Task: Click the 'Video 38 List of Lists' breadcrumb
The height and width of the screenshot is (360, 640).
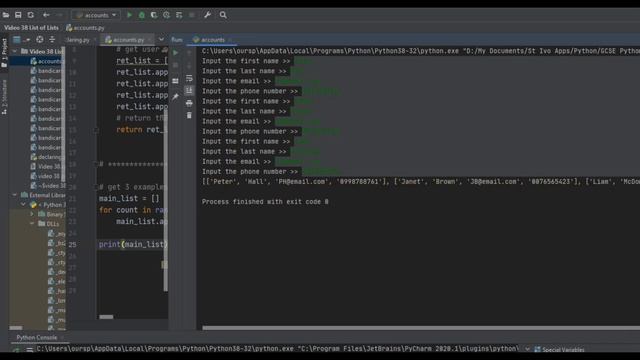Action: coord(31,28)
